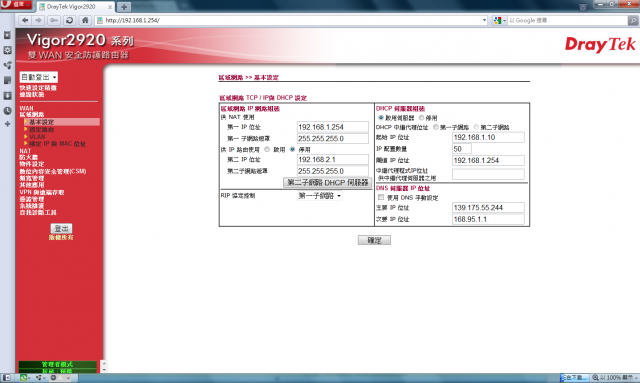Open Opera Link sync icon in status bar
Screen dimensions: 640x383
pos(24,378)
